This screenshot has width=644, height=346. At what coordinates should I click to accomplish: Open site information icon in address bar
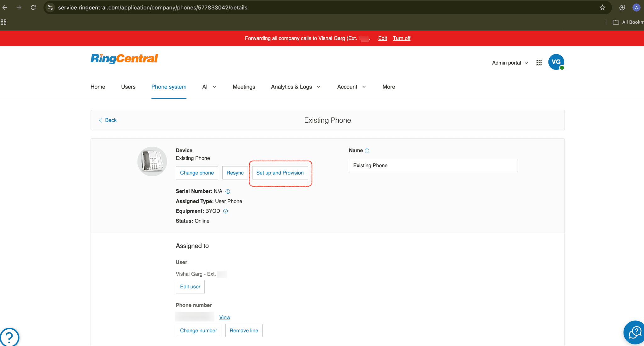[50, 8]
